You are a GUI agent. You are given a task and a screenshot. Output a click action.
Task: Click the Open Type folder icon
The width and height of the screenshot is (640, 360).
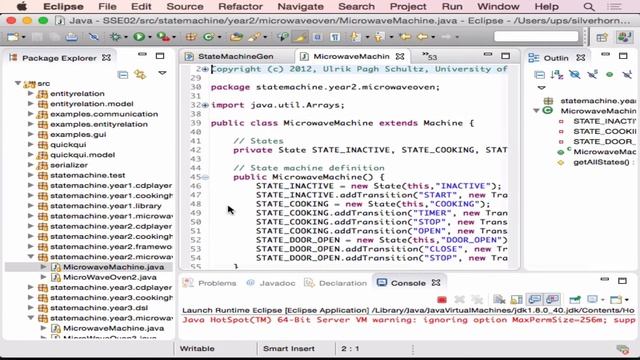[x=236, y=37]
